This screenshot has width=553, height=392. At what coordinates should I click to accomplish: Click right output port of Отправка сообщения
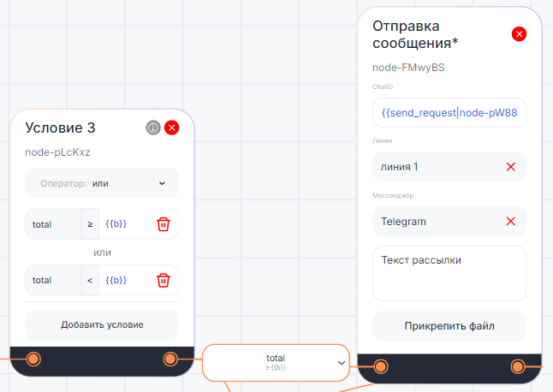tap(517, 367)
